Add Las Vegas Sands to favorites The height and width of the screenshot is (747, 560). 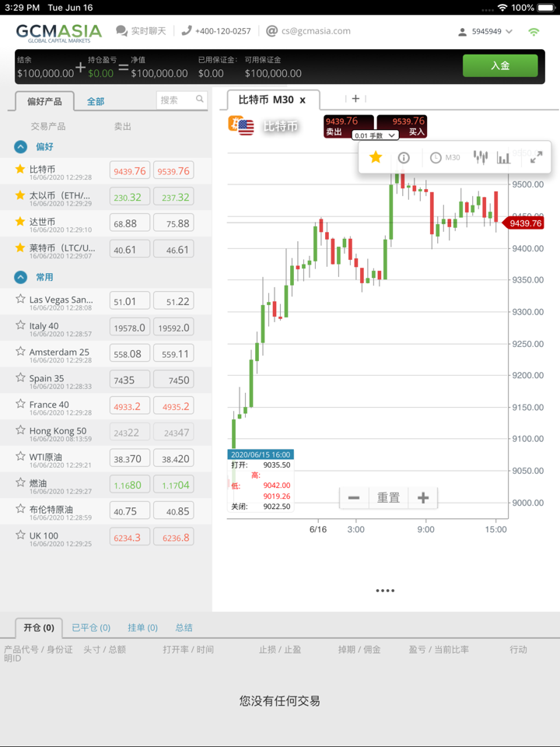pos(20,299)
